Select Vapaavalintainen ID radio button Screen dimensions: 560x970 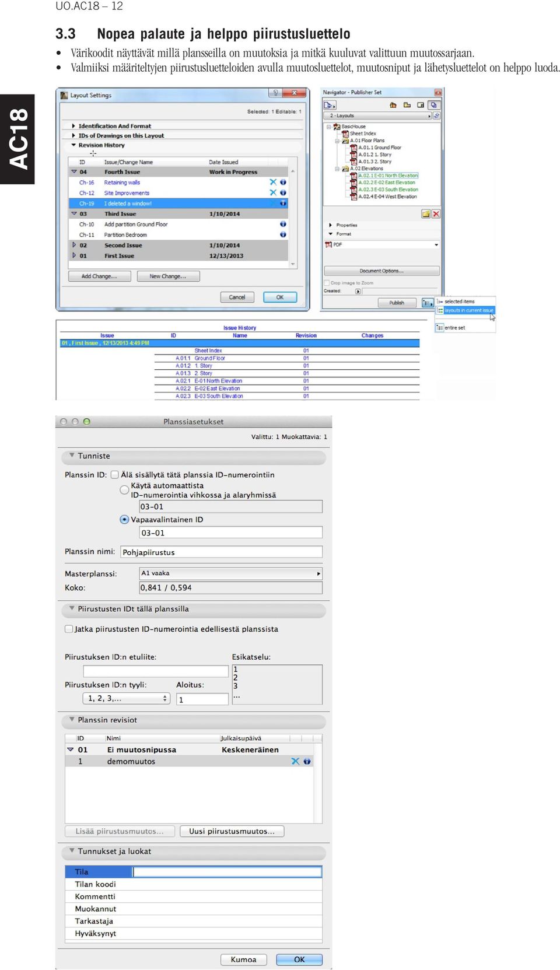pyautogui.click(x=124, y=519)
